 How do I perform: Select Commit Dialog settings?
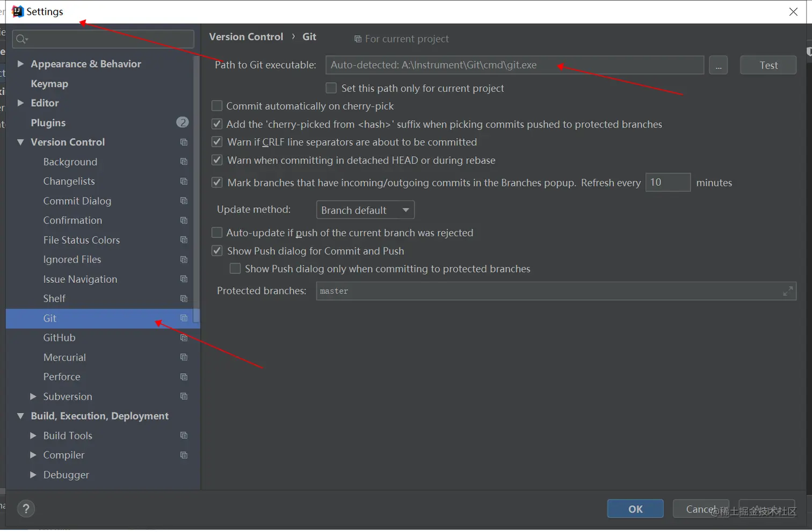click(x=77, y=201)
